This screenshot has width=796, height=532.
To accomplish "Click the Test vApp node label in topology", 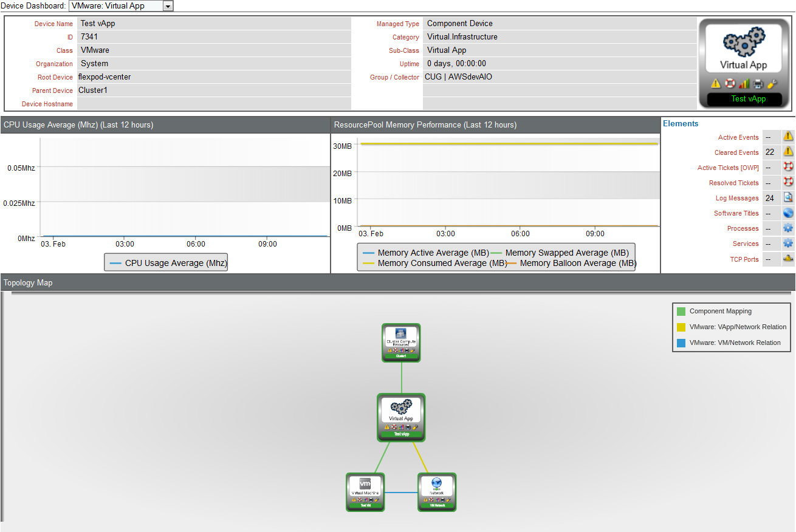I will [401, 434].
